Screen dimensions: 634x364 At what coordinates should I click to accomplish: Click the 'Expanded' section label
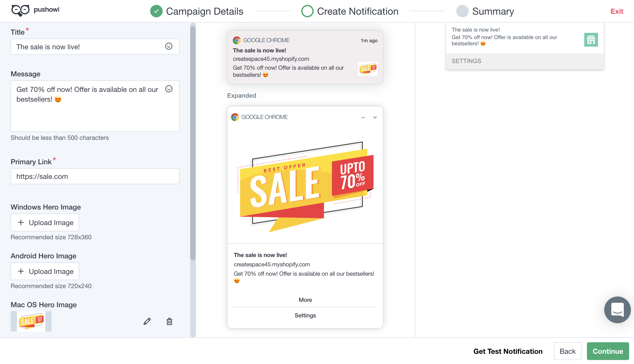pos(241,95)
